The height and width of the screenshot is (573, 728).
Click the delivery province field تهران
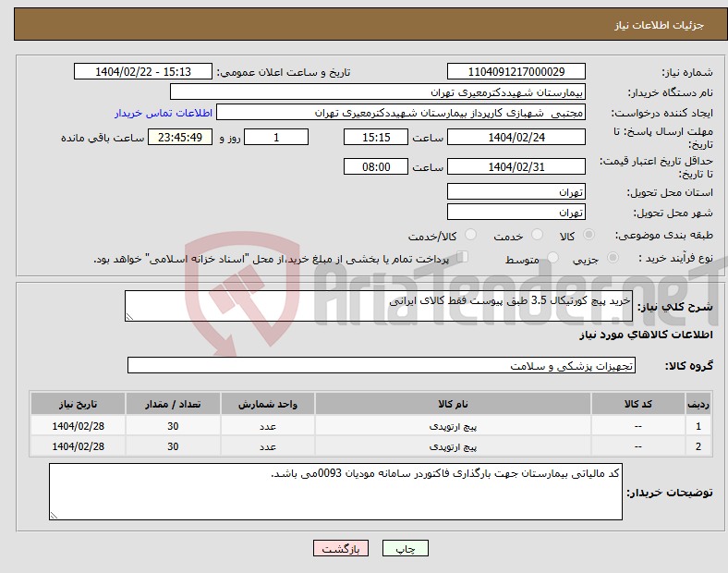point(516,192)
